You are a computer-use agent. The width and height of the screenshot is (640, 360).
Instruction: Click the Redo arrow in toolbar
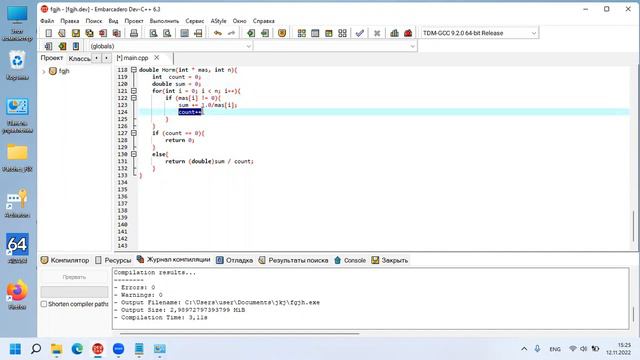pos(231,33)
